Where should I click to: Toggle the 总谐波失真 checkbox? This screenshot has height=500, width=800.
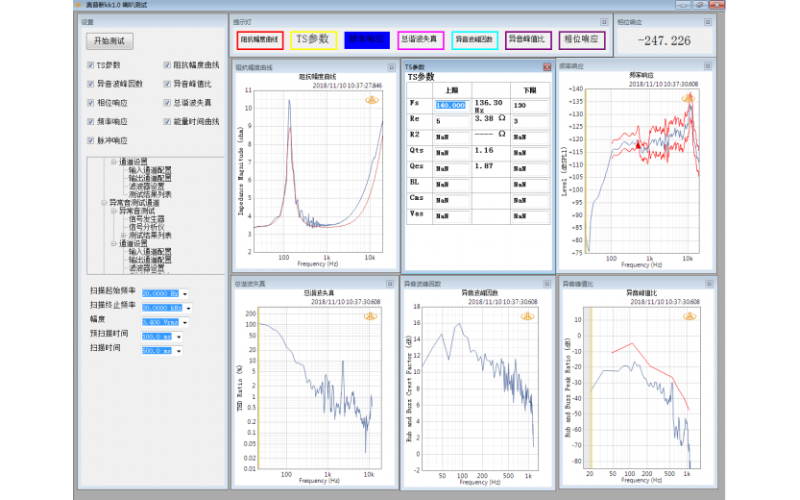point(167,103)
